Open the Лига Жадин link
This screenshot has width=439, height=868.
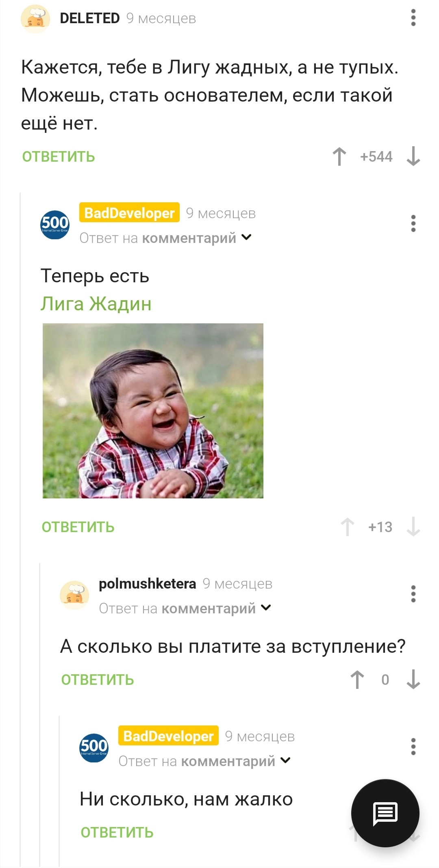point(96,304)
